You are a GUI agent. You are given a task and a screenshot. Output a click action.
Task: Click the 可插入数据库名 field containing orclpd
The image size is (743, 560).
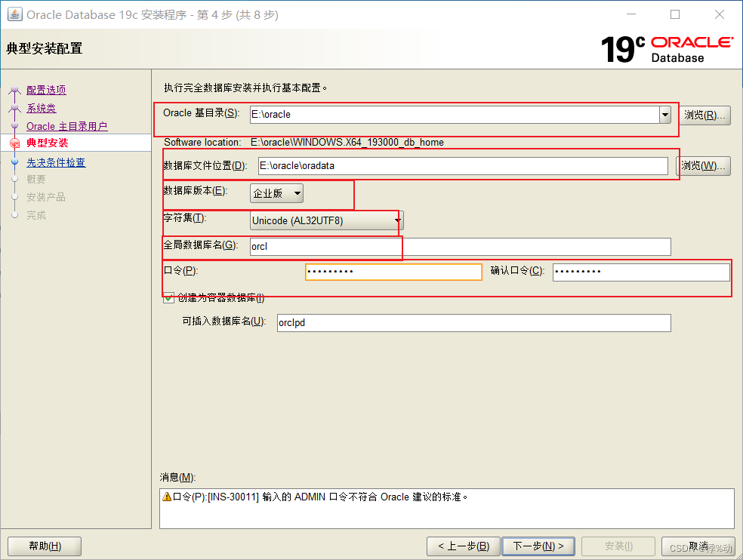pyautogui.click(x=474, y=323)
